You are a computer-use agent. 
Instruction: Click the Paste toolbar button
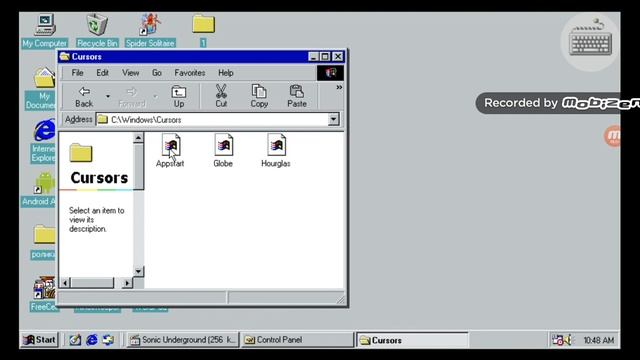pos(297,97)
